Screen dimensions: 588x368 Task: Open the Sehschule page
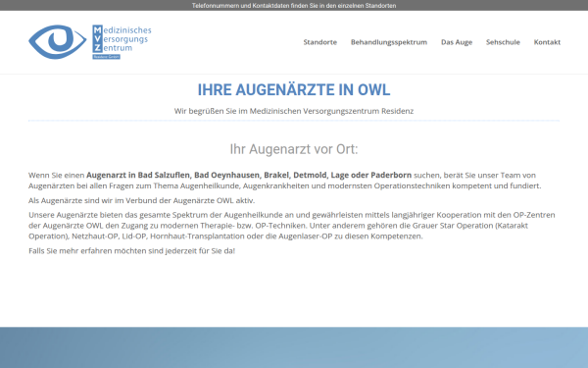coord(503,42)
